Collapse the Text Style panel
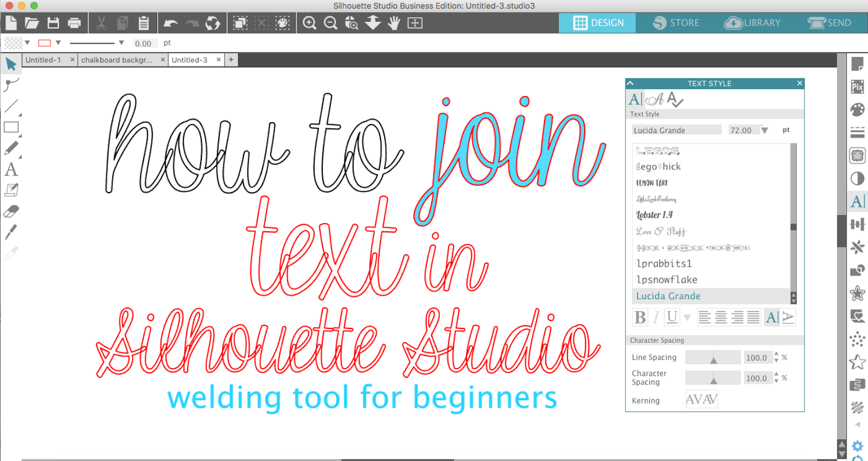The width and height of the screenshot is (868, 461). tap(630, 83)
